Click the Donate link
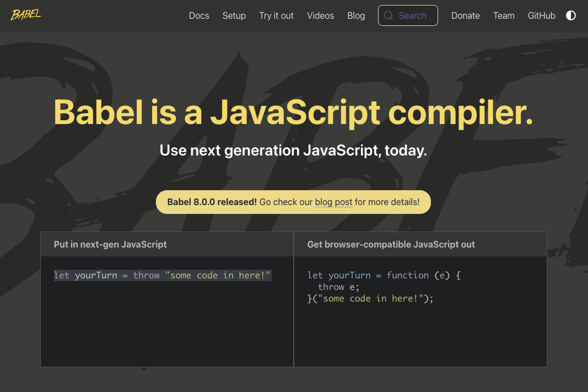The image size is (588, 392). 465,16
